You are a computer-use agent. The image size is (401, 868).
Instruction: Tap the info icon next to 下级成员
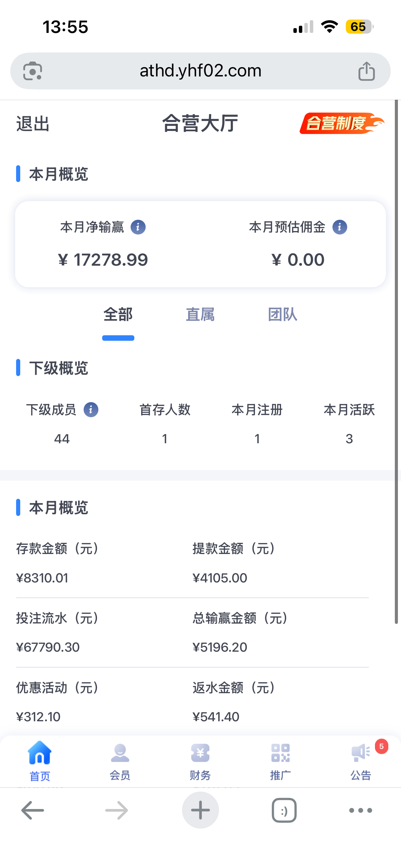pos(91,410)
